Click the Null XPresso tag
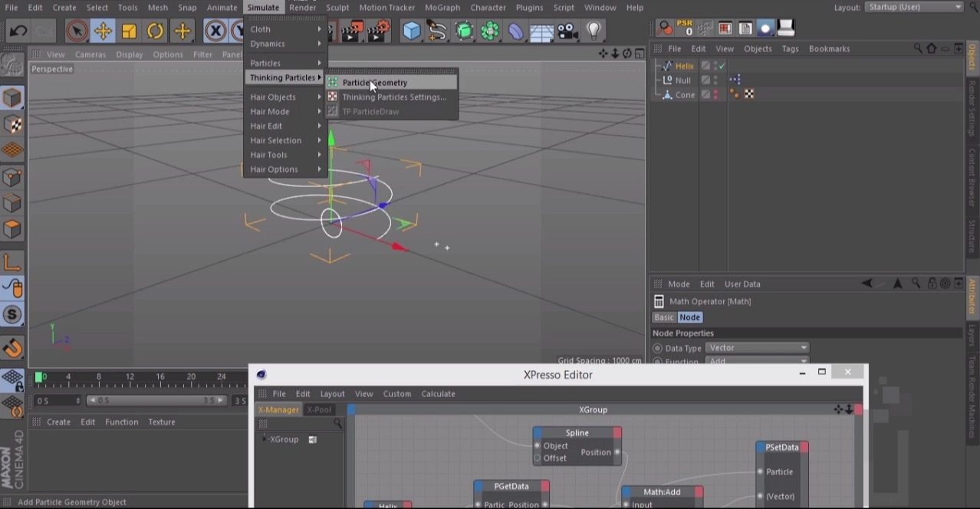980x509 pixels. (x=735, y=80)
